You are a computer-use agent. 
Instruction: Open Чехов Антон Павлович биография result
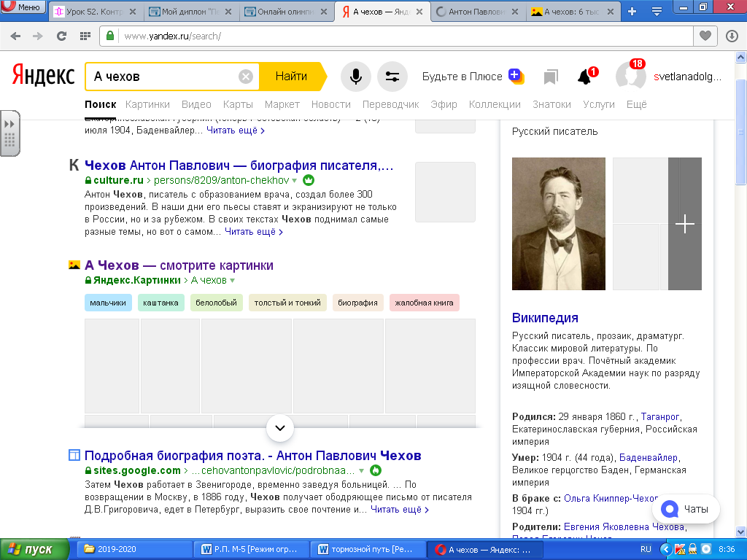click(x=239, y=166)
